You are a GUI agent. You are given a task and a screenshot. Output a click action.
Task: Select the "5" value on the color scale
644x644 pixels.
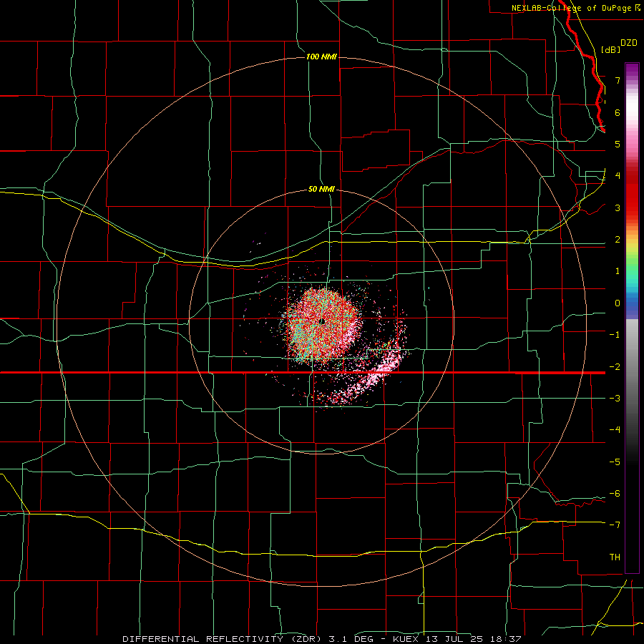coord(618,144)
